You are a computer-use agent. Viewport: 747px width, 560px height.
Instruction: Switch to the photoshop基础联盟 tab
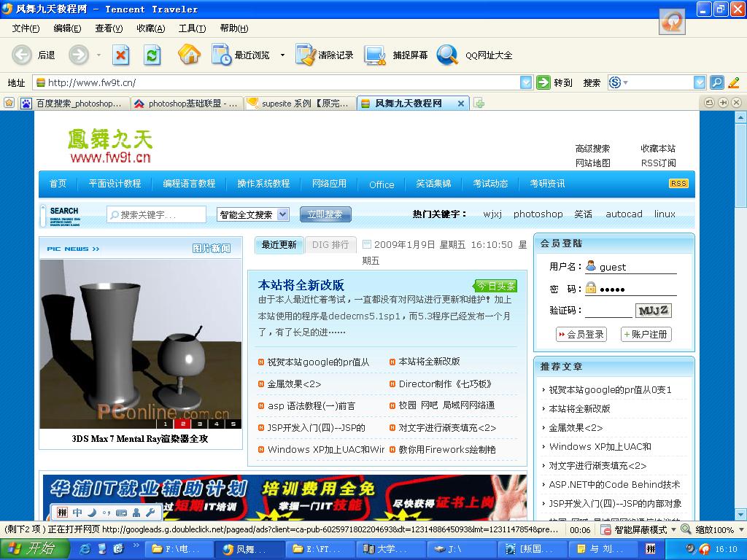(187, 104)
